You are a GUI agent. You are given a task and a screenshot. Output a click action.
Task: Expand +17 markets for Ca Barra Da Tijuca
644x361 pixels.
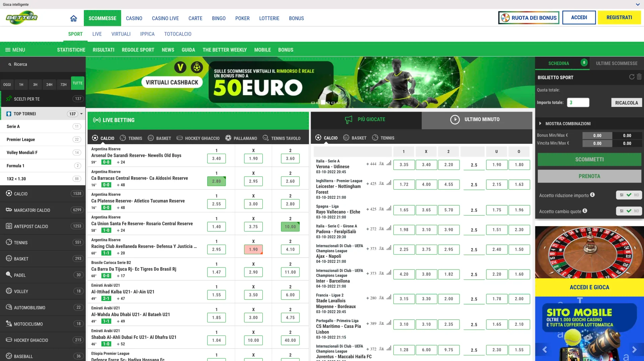coord(121,276)
